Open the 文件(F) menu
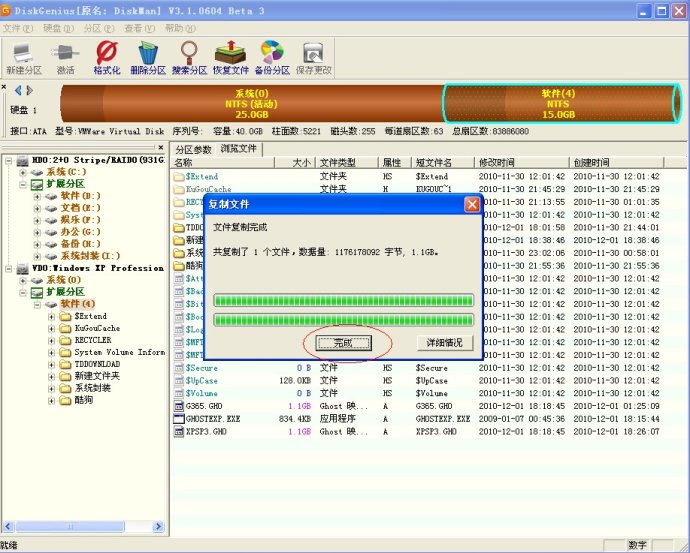This screenshot has width=690, height=553. pos(18,28)
